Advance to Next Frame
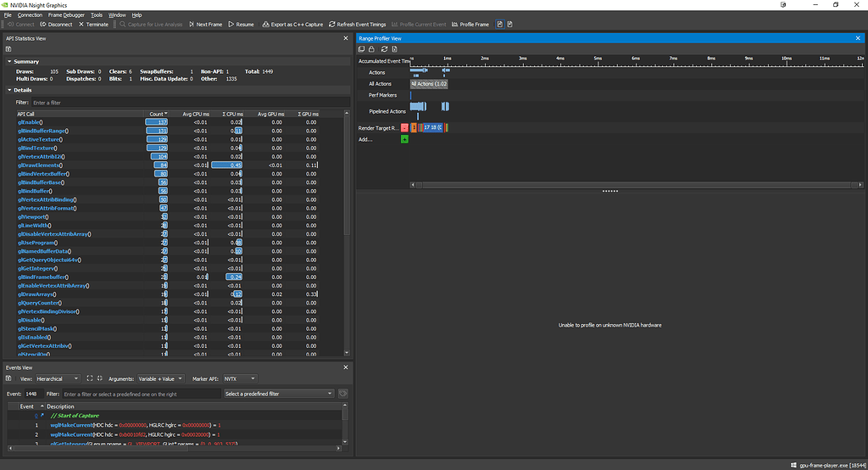Image resolution: width=868 pixels, height=470 pixels. [205, 25]
